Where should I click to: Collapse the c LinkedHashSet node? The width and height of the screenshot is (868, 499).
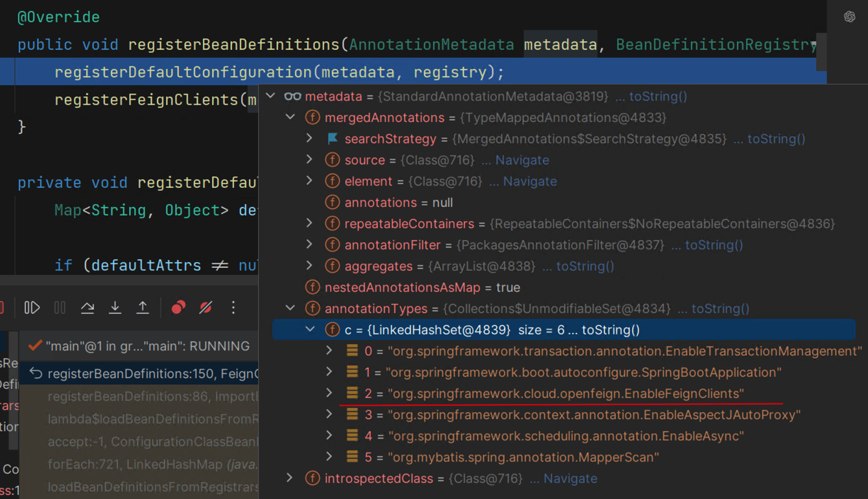tap(310, 330)
